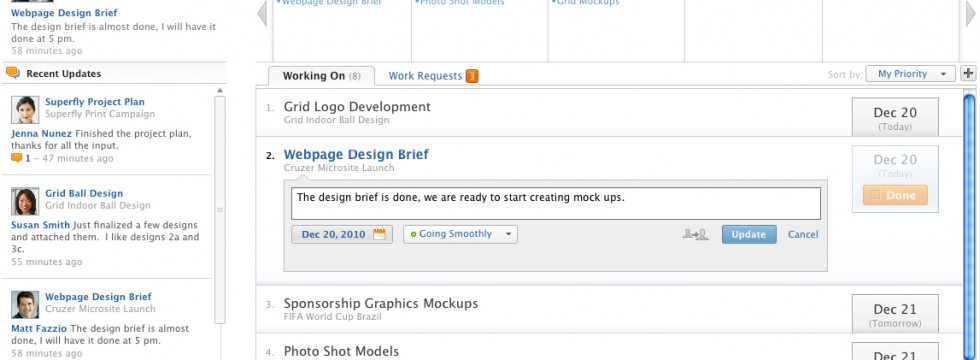Click the Webpage Design Brief task title
Viewport: 980px width, 360px height.
coord(356,154)
